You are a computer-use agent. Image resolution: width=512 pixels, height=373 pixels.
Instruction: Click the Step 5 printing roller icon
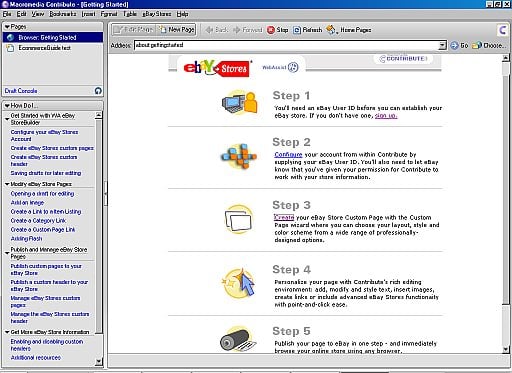point(238,339)
